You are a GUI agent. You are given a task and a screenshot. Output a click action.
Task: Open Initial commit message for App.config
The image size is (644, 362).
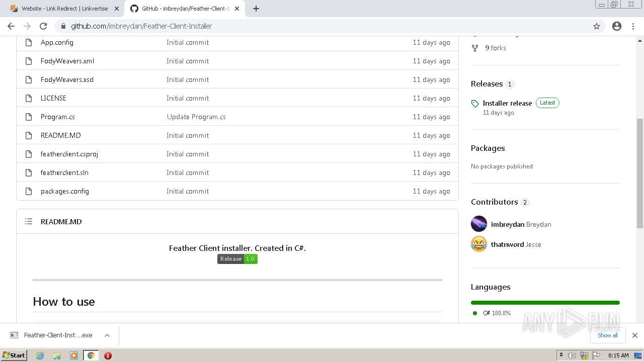tap(188, 42)
